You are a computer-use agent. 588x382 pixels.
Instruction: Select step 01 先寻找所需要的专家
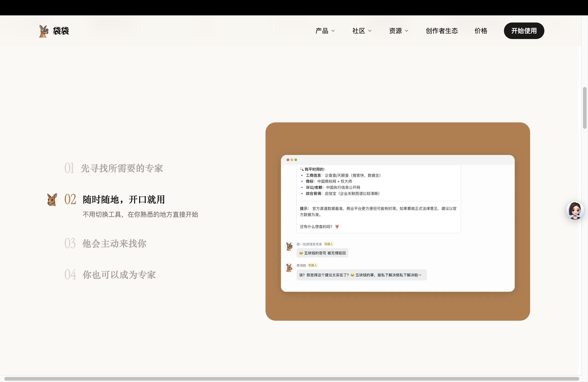[113, 168]
